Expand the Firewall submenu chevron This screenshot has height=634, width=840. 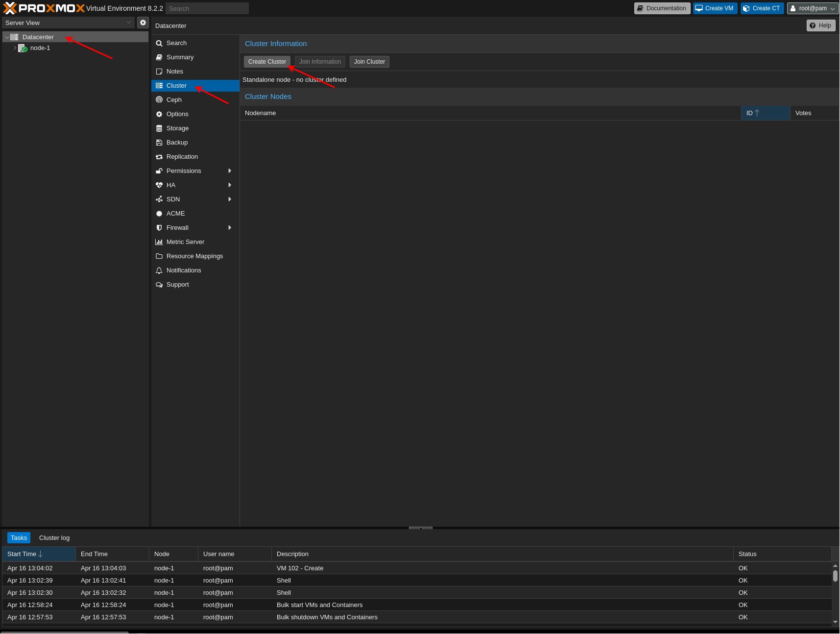coord(230,227)
